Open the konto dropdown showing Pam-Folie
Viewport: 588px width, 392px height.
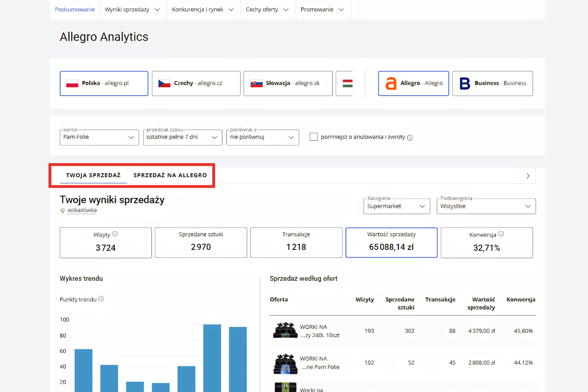99,137
